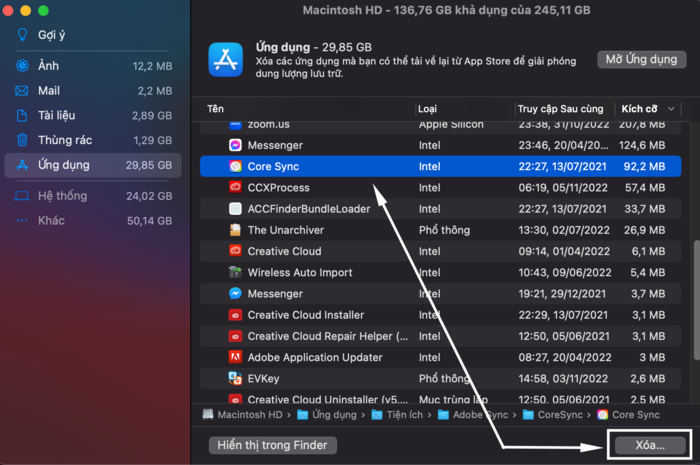Switch to Tài liệu category

tap(93, 116)
